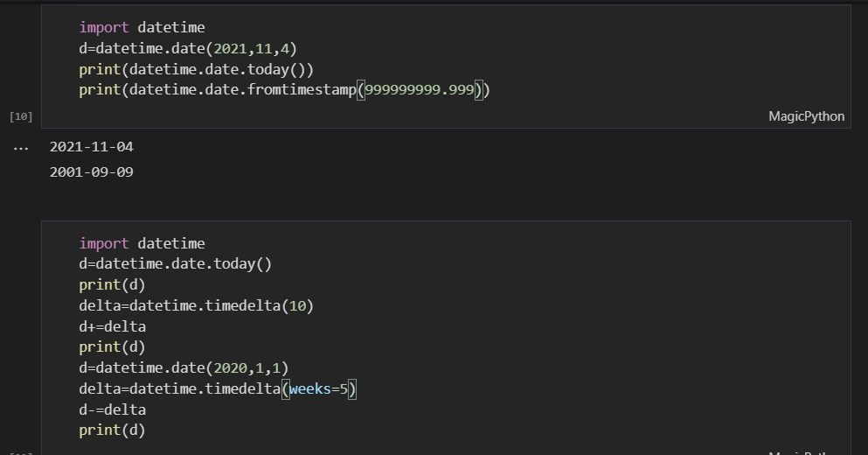Click final print(d) line in second cell
This screenshot has height=455, width=868.
pyautogui.click(x=112, y=430)
